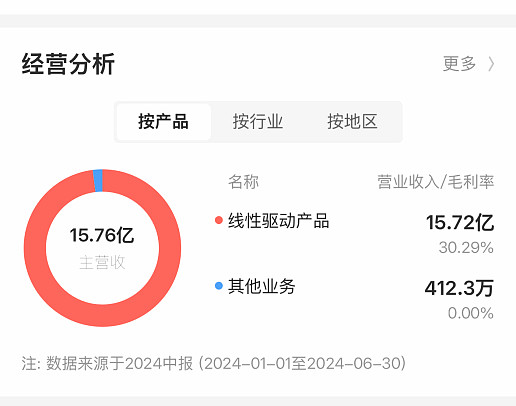
Task: Click the 2024中报 data source note
Action: (214, 363)
